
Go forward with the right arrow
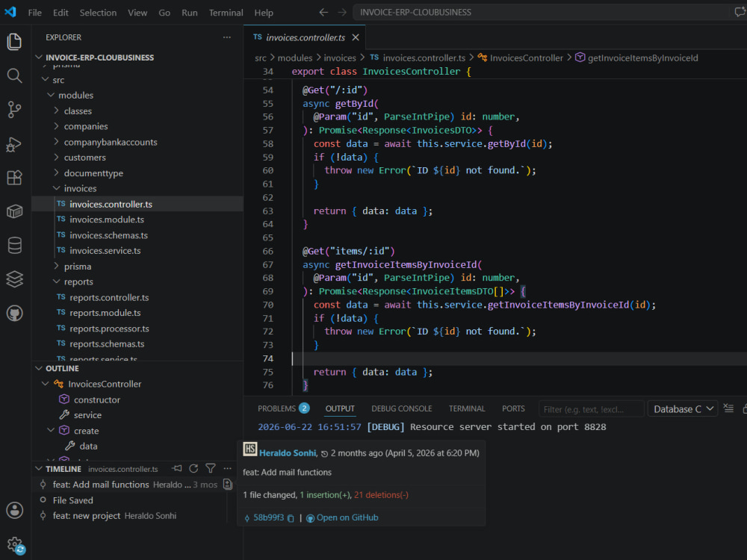pos(342,13)
